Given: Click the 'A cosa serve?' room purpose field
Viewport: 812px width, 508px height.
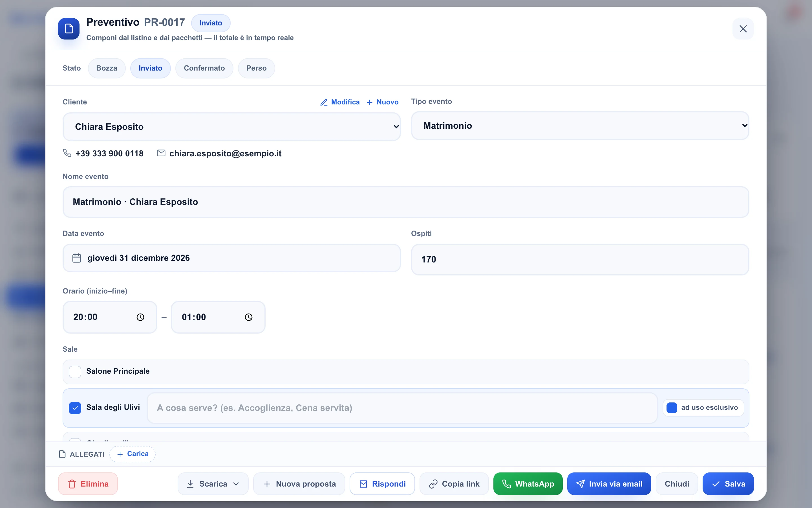Looking at the screenshot, I should (x=402, y=408).
